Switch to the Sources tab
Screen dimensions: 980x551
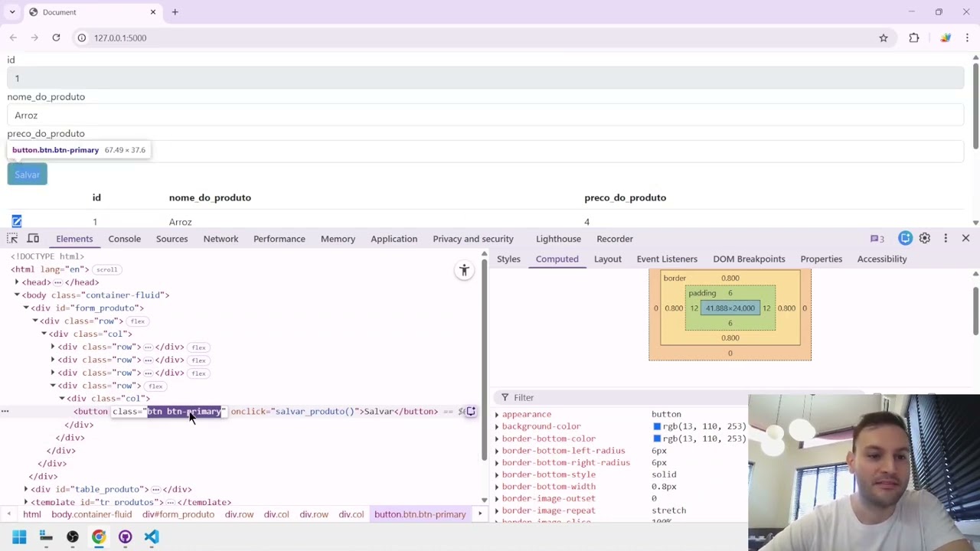[171, 239]
